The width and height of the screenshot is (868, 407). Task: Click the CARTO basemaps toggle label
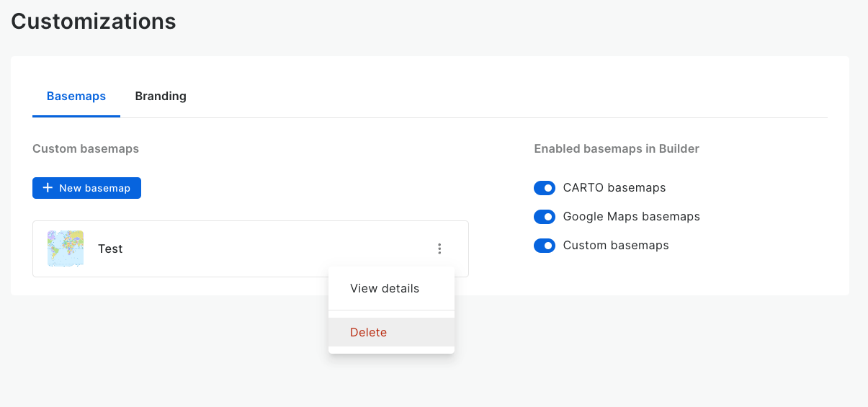[x=614, y=188]
